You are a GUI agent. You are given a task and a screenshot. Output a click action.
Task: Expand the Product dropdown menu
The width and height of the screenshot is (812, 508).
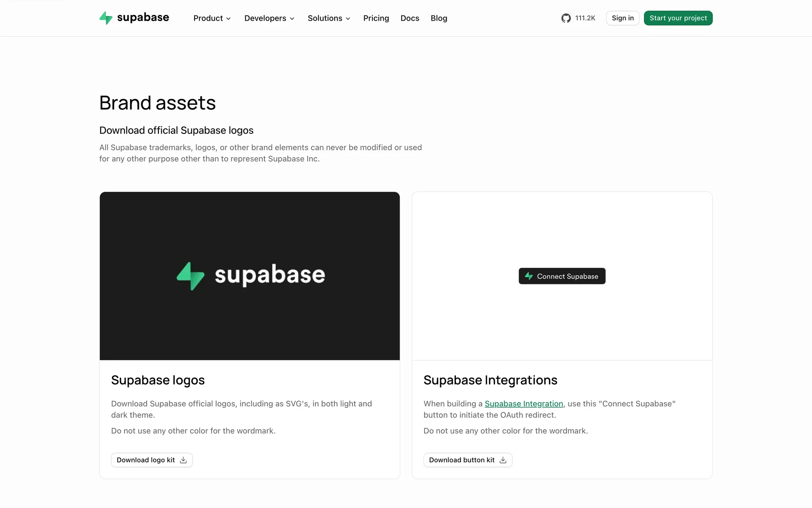[212, 18]
